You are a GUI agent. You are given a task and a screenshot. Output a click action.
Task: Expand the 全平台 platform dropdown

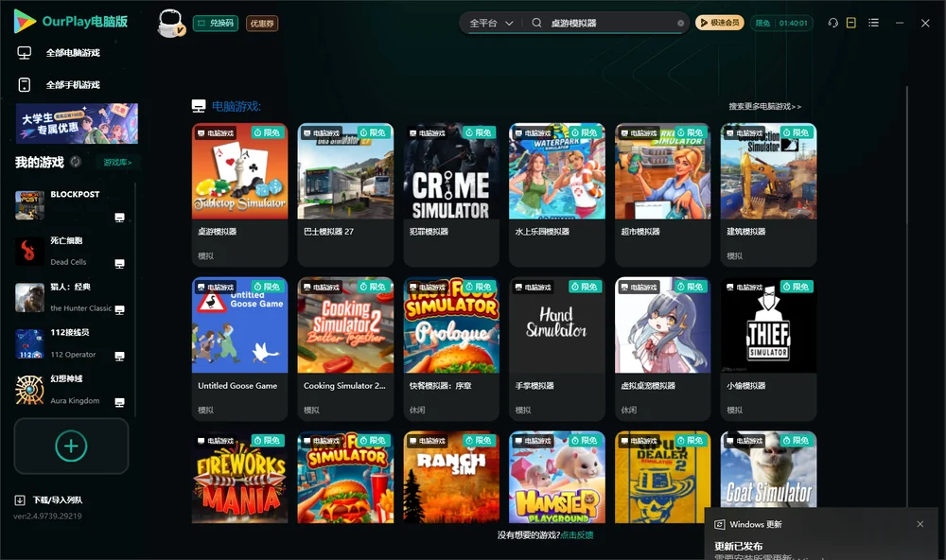click(491, 23)
